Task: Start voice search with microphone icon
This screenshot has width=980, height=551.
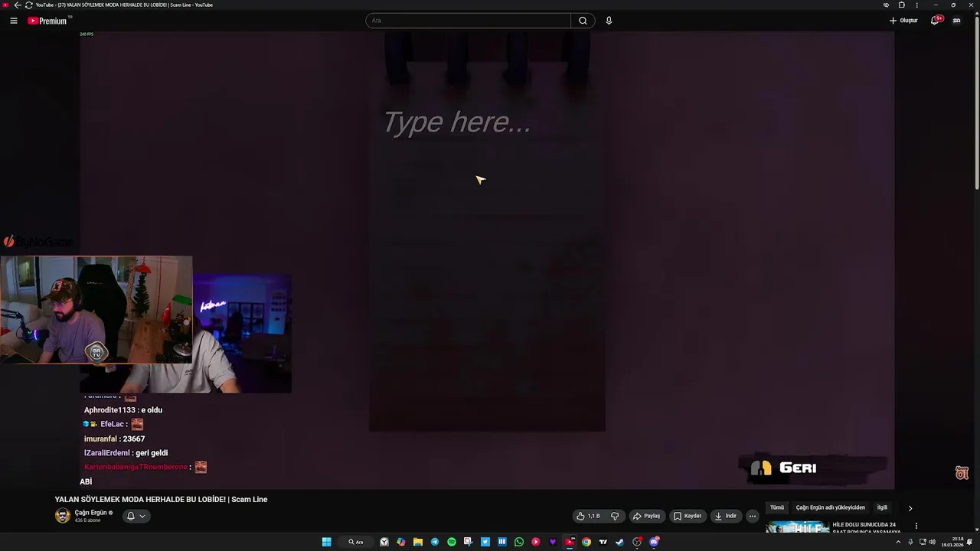Action: point(609,21)
